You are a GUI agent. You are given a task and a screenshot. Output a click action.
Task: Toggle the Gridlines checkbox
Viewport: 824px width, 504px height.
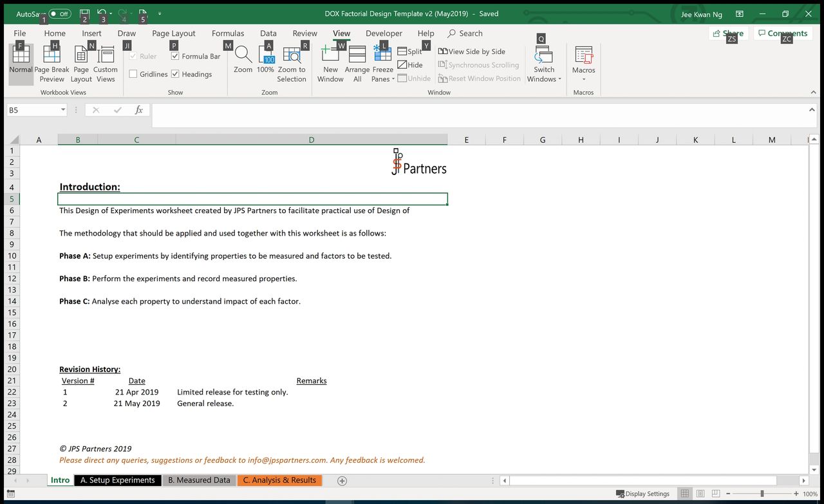[133, 74]
